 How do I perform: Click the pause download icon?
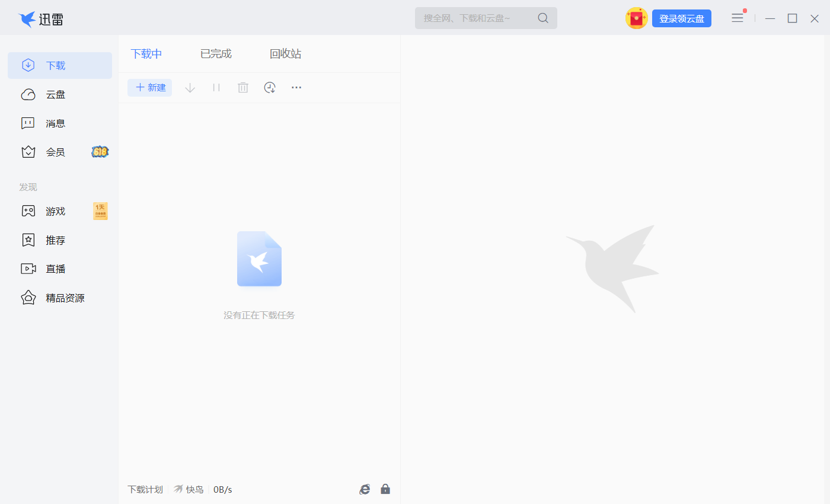tap(216, 88)
